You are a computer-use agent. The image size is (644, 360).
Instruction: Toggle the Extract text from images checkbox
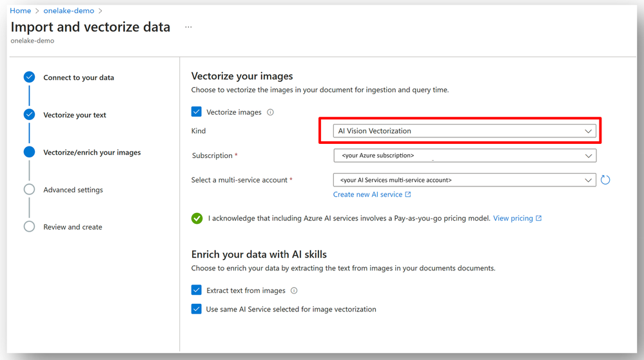tap(197, 290)
